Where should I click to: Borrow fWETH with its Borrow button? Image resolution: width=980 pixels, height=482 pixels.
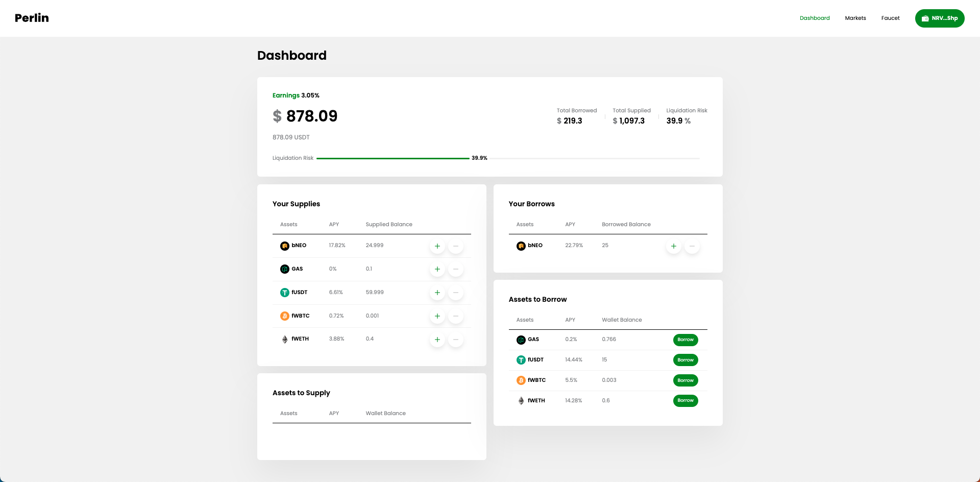click(x=685, y=401)
